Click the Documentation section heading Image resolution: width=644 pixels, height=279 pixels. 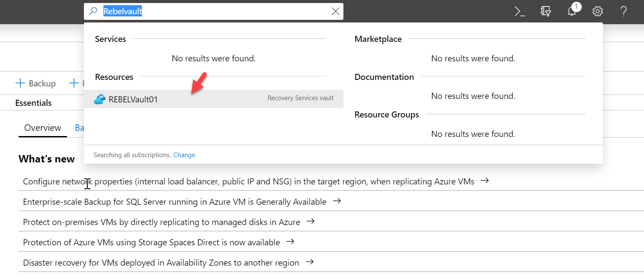(x=384, y=77)
